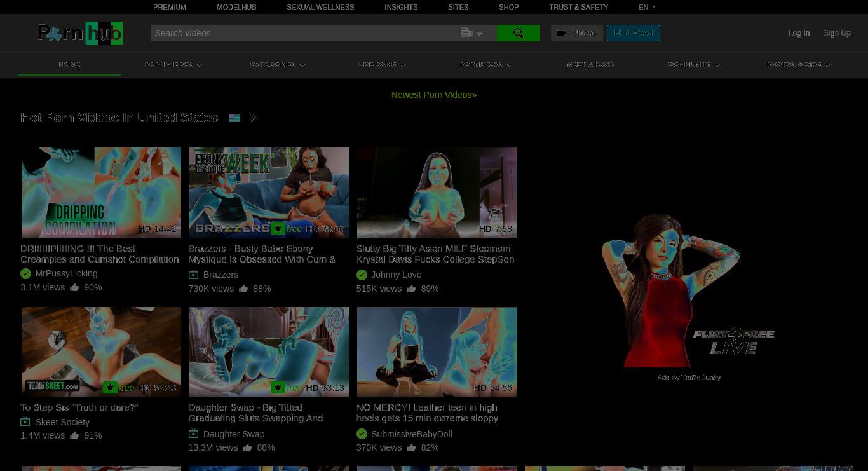Click the Flirt4Free Live ad banner
Image resolution: width=868 pixels, height=471 pixels.
689,290
